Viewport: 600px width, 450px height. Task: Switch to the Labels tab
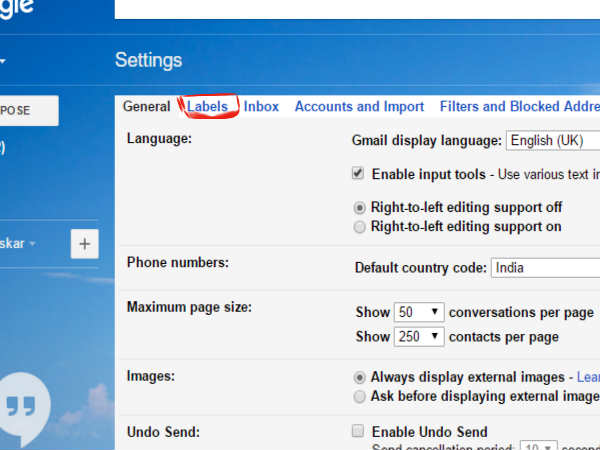point(207,106)
